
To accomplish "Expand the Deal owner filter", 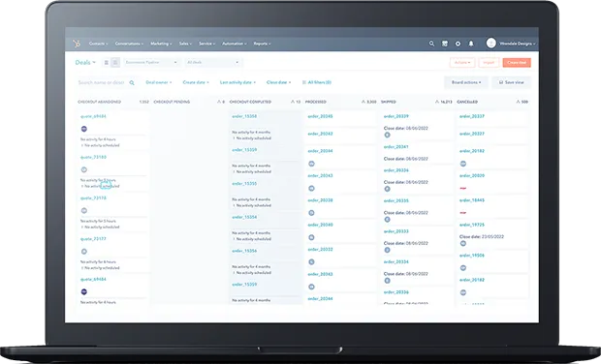I will point(159,82).
